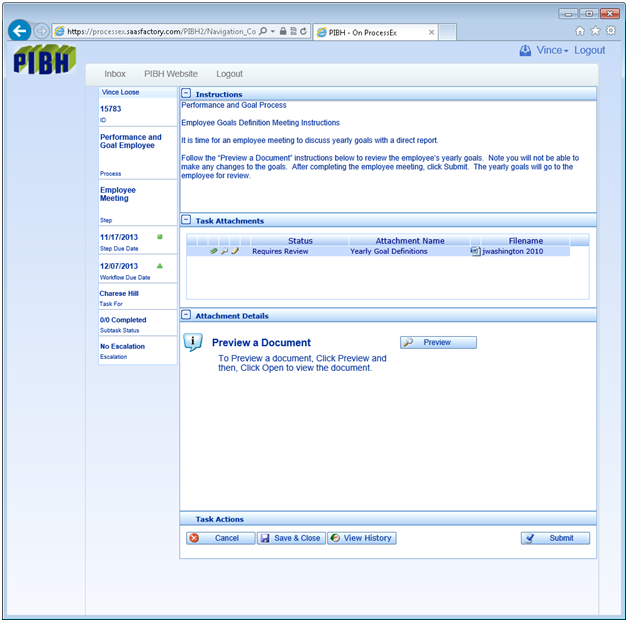
Task: Open Favorites star icon
Action: point(595,31)
